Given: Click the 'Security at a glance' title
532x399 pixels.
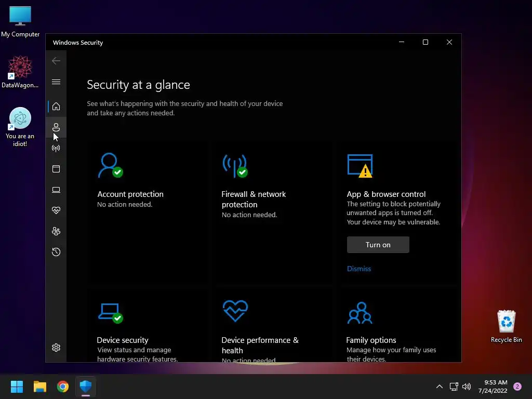Looking at the screenshot, I should pyautogui.click(x=138, y=85).
